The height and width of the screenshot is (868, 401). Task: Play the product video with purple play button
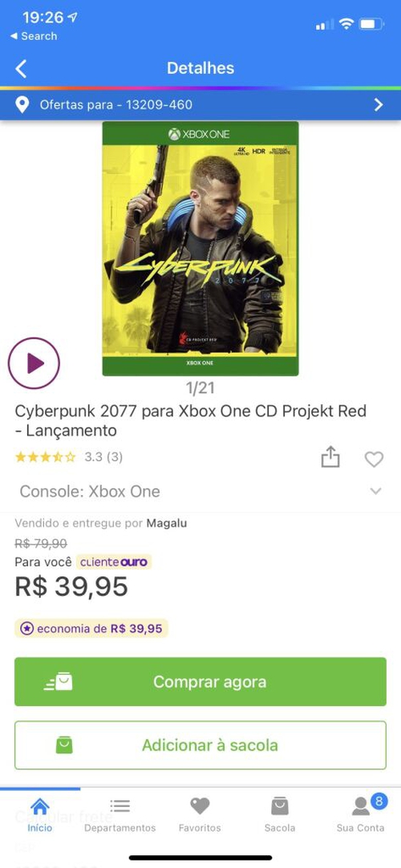(x=34, y=363)
